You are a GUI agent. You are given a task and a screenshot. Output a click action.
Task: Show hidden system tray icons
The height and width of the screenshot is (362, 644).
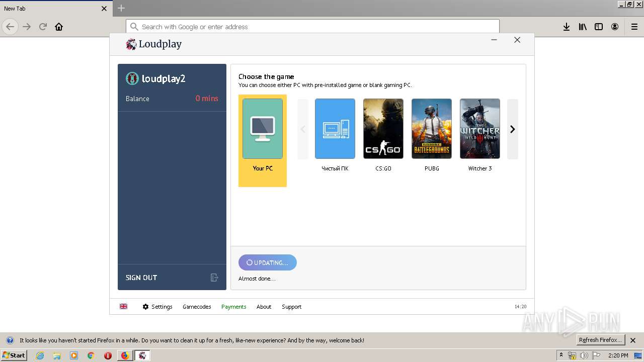pos(561,355)
